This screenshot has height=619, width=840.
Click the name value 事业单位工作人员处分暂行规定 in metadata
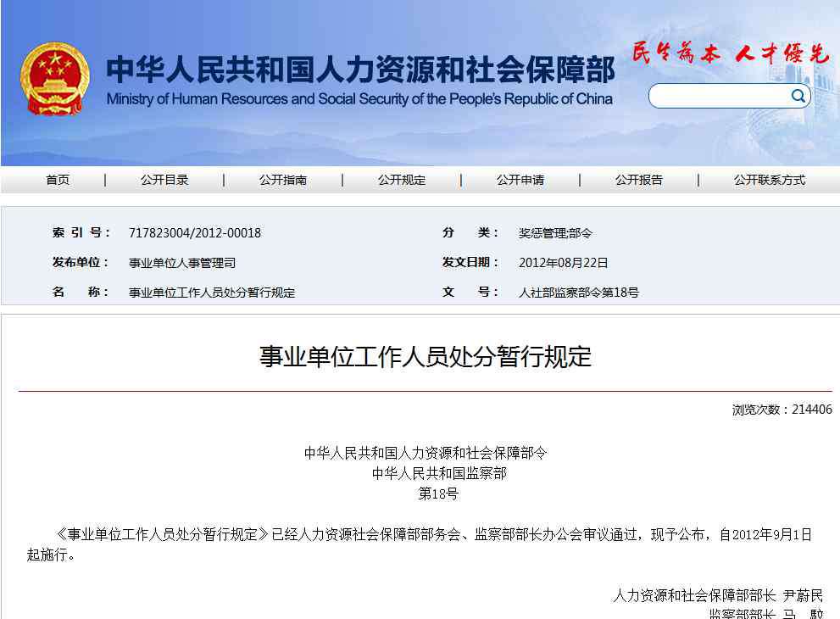pyautogui.click(x=212, y=293)
